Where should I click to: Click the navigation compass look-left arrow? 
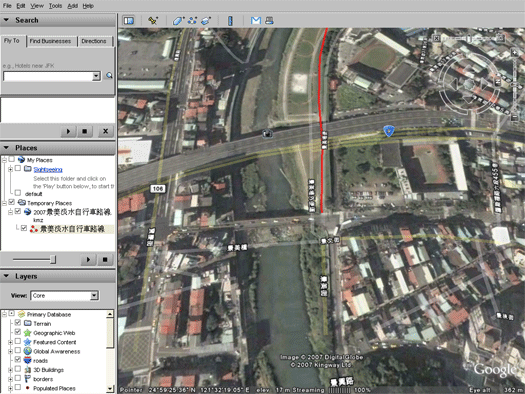pos(454,83)
